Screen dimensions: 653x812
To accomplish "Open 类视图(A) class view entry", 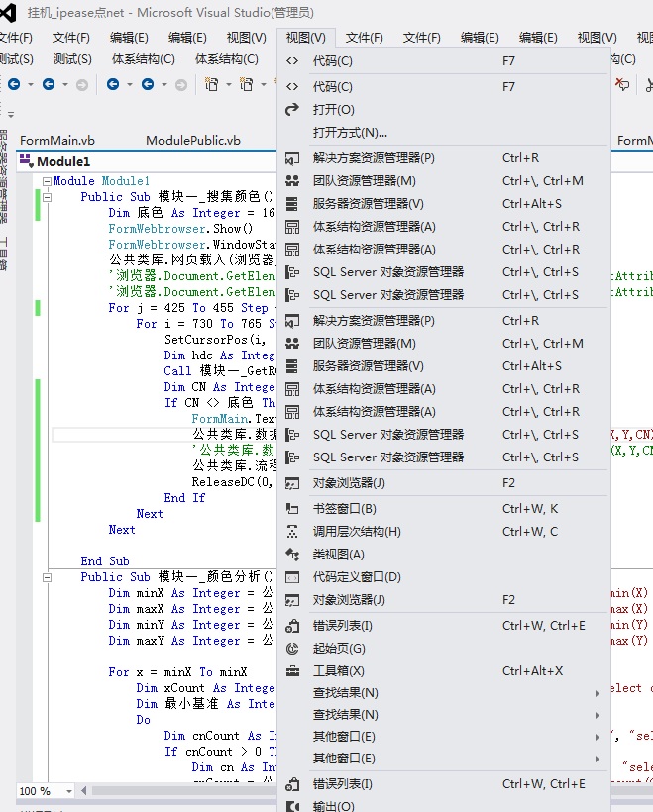I will point(444,555).
